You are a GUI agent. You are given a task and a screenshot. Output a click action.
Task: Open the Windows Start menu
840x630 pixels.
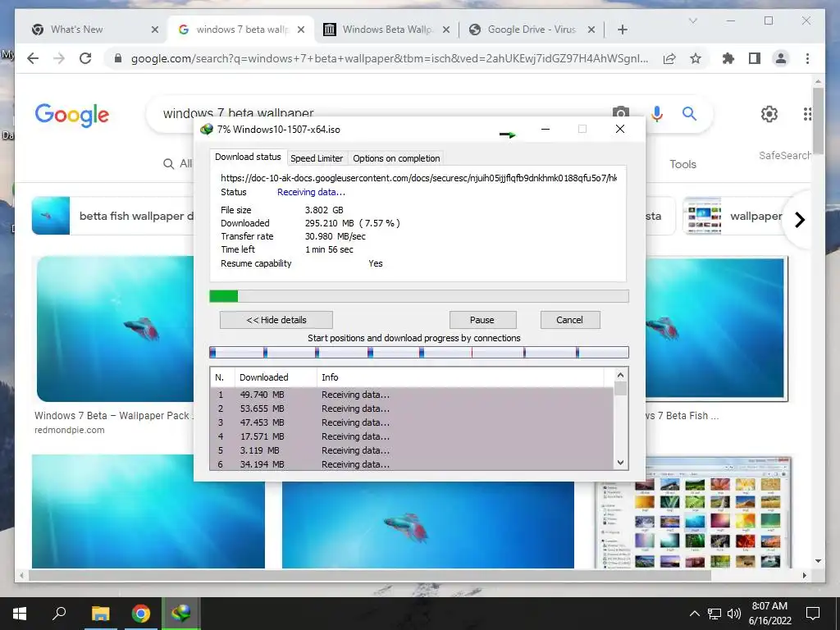[x=20, y=614]
